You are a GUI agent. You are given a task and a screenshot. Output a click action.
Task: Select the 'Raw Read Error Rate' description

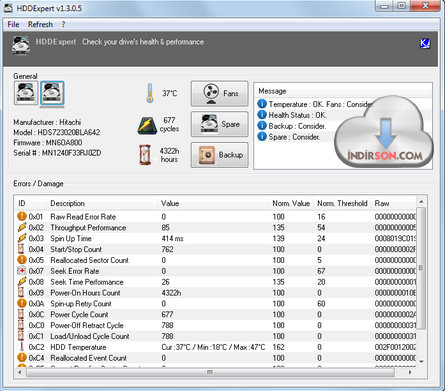point(83,217)
